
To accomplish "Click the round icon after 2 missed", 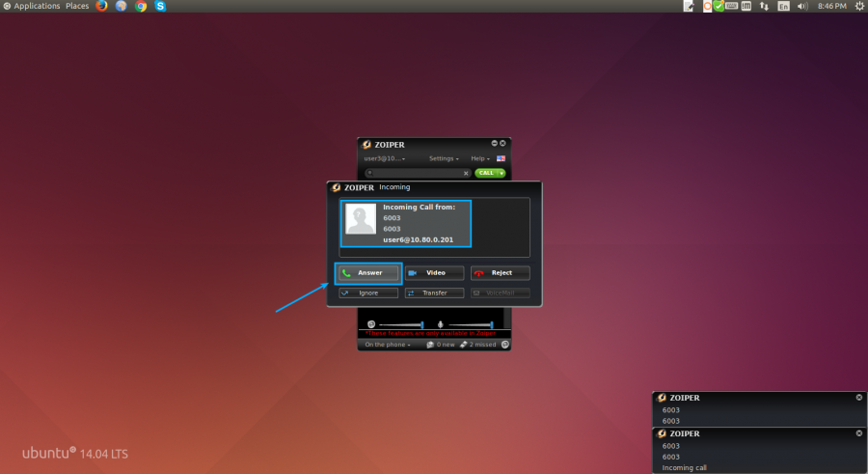I will pos(504,345).
